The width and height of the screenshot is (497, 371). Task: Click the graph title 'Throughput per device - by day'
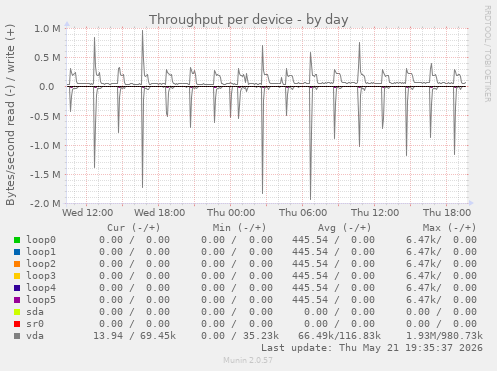(x=249, y=20)
